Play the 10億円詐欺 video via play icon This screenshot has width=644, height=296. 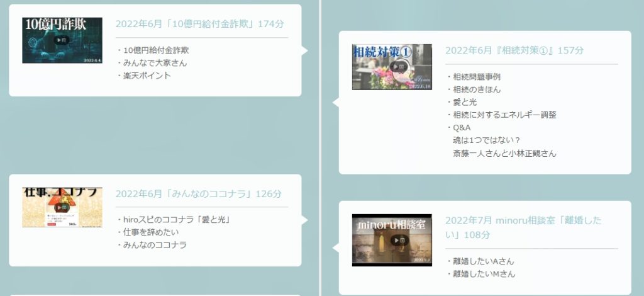[62, 40]
